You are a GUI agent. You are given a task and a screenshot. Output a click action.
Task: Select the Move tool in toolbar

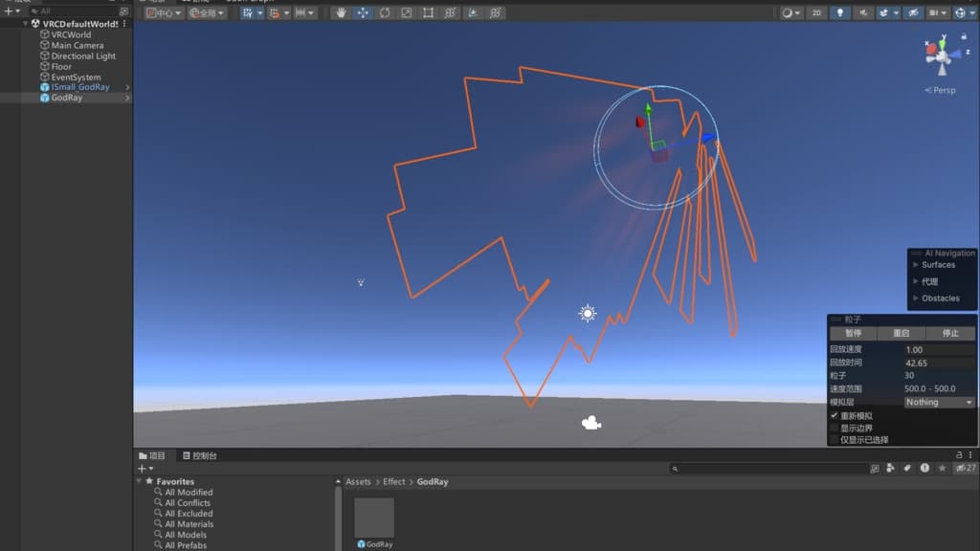(x=363, y=13)
